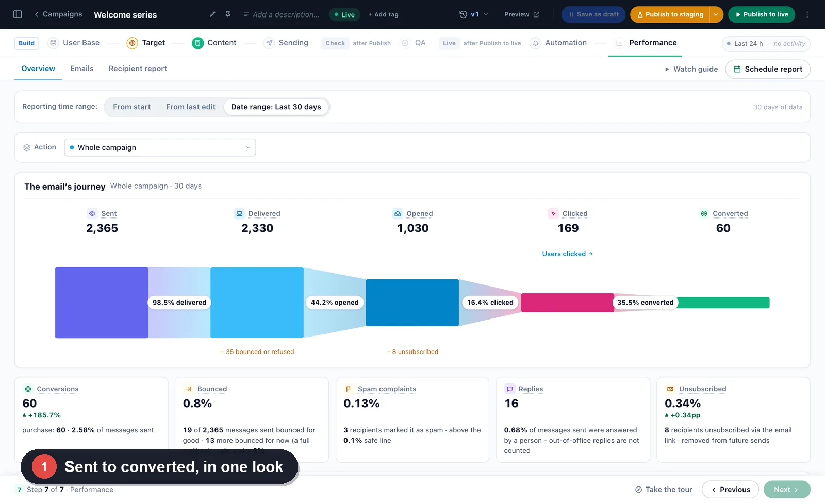
Task: Click Add tag
Action: [384, 14]
